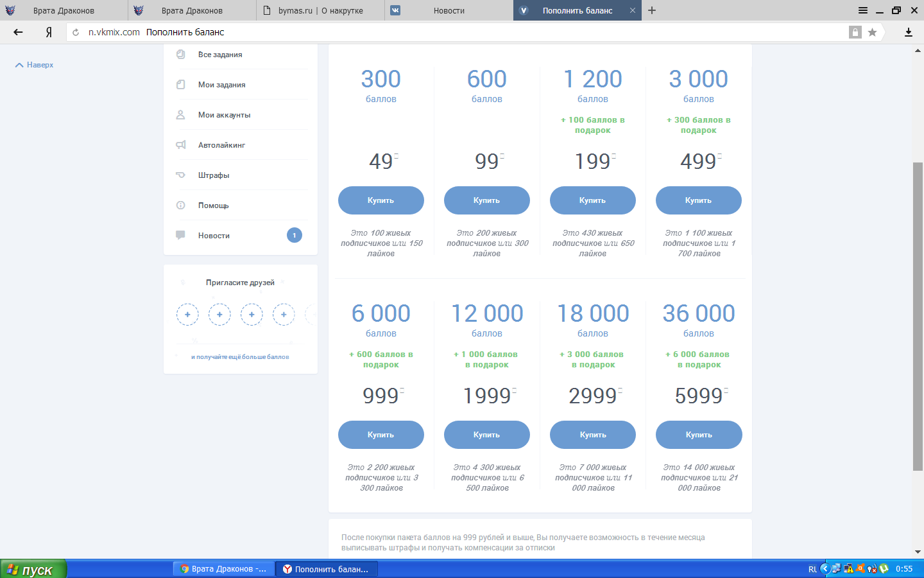This screenshot has height=578, width=924.
Task: Buy the 36 000 points package
Action: click(x=698, y=435)
